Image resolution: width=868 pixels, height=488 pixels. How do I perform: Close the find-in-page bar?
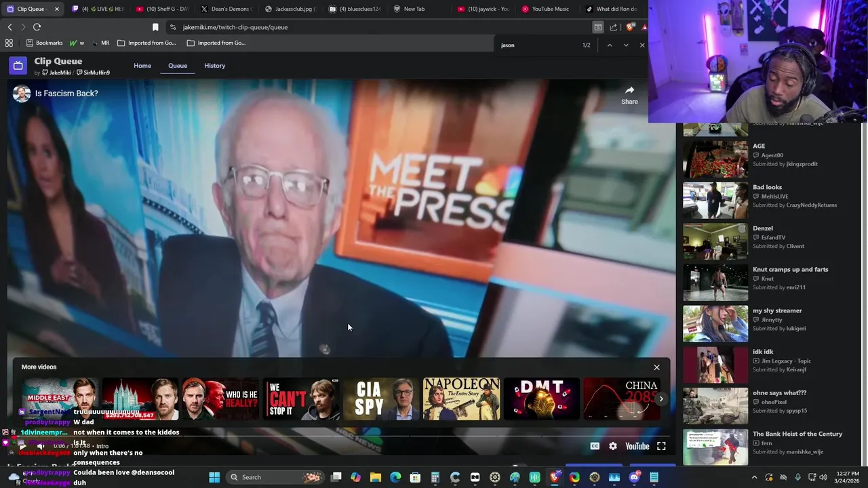pyautogui.click(x=642, y=45)
